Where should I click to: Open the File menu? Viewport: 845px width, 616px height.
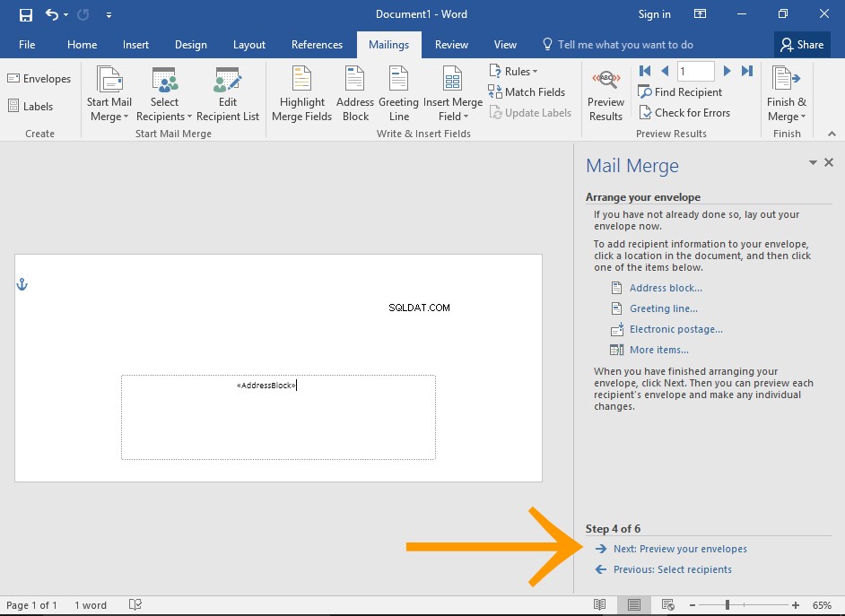coord(27,45)
